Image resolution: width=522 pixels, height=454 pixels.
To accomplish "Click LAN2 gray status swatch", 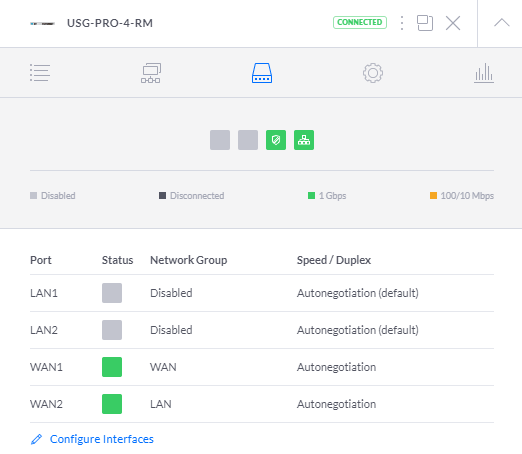I will click(x=112, y=330).
